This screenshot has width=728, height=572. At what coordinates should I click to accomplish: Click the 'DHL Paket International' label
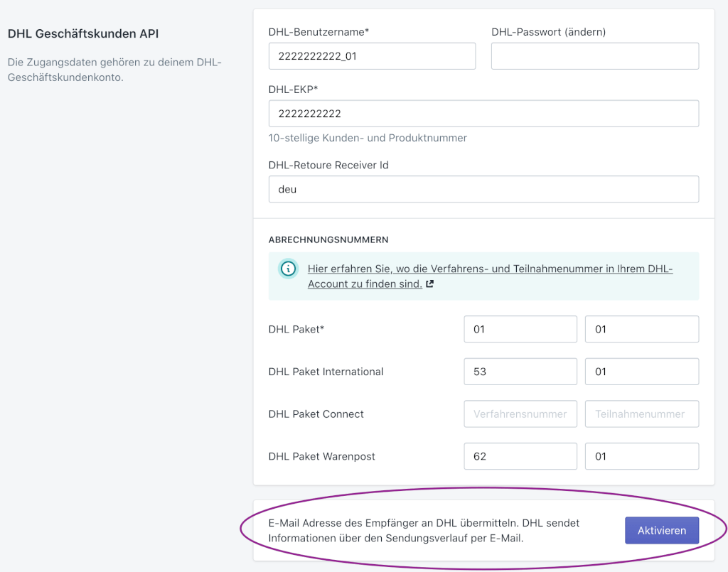click(326, 372)
